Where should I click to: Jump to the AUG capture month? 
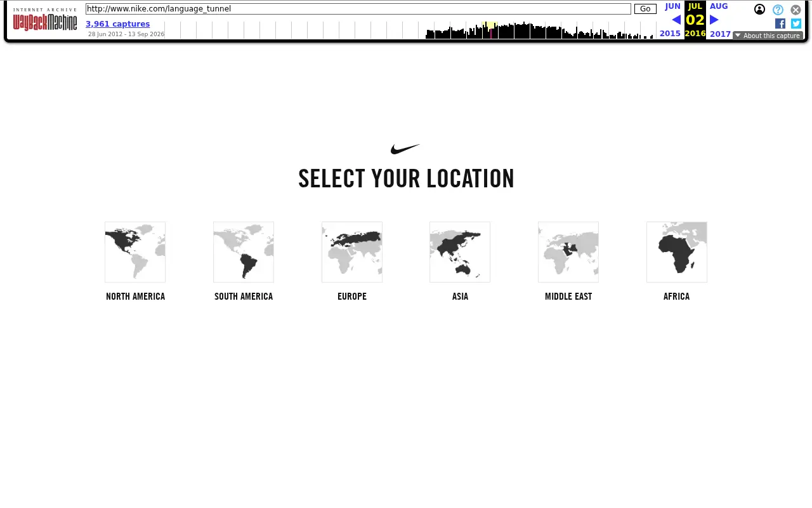[x=719, y=6]
